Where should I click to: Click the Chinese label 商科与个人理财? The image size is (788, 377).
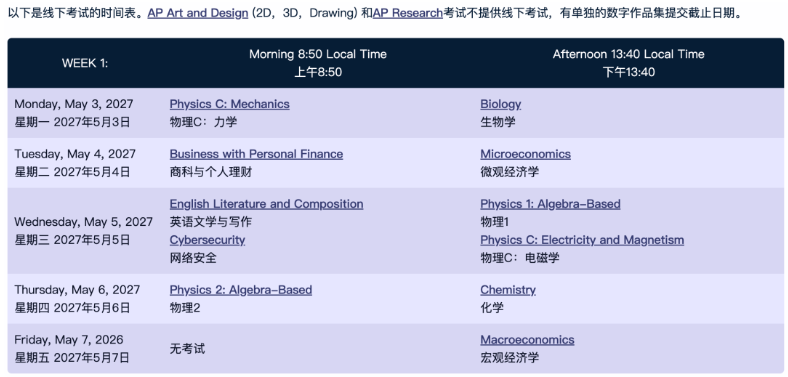click(211, 172)
